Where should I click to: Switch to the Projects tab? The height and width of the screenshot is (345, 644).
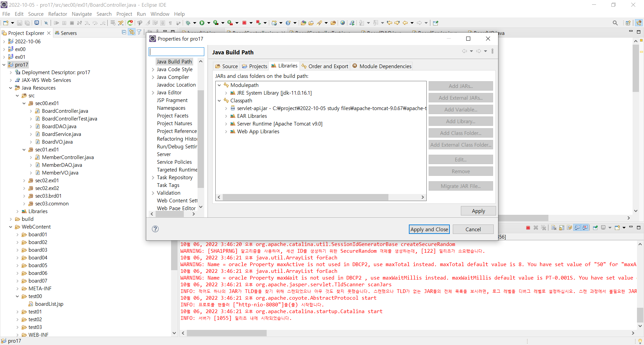point(255,66)
